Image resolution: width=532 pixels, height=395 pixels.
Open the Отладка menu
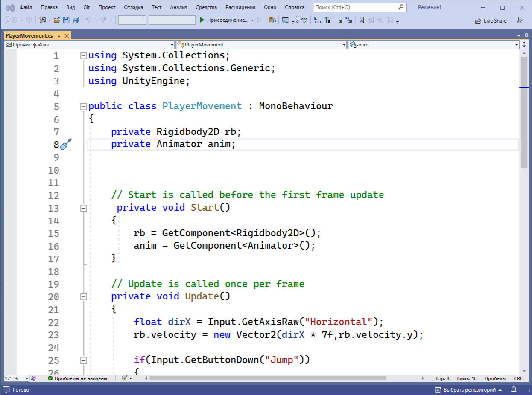[134, 7]
